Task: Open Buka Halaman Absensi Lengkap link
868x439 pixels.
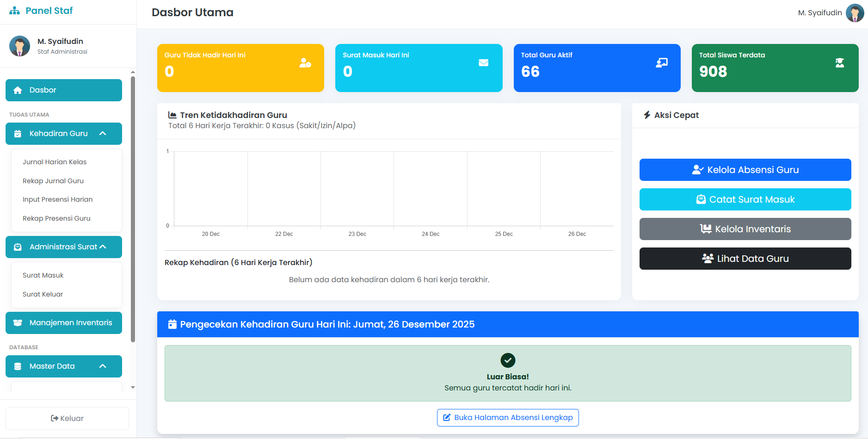Action: click(x=508, y=418)
